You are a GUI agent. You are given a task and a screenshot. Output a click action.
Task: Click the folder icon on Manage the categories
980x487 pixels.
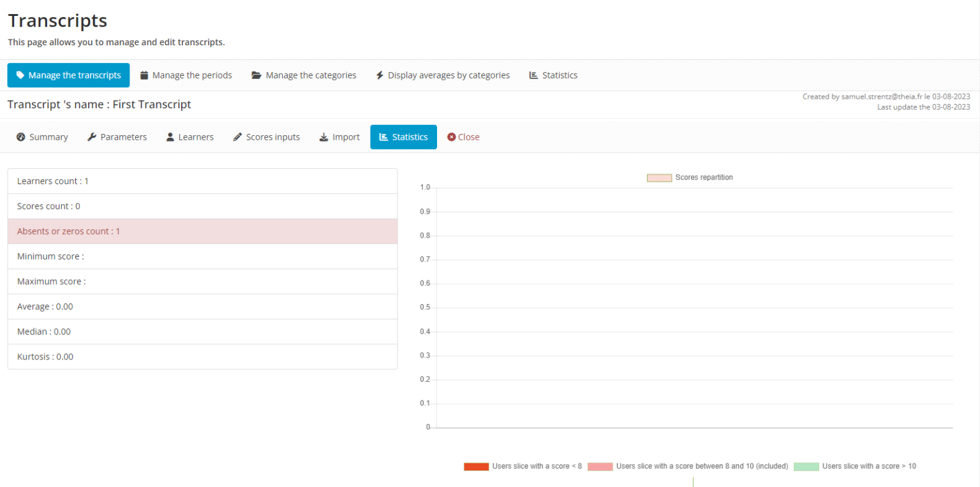[256, 75]
